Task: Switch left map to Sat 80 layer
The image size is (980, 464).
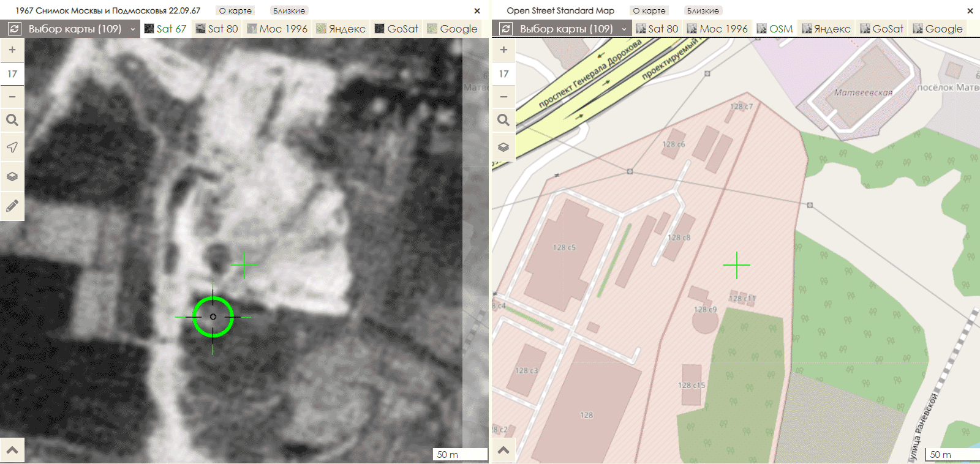Action: (x=217, y=29)
